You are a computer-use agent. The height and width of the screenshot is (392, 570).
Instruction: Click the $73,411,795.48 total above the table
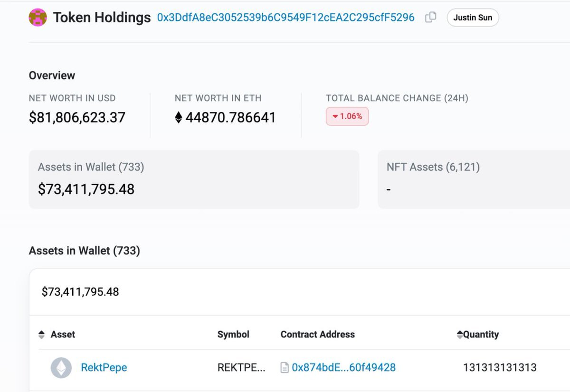coord(80,292)
